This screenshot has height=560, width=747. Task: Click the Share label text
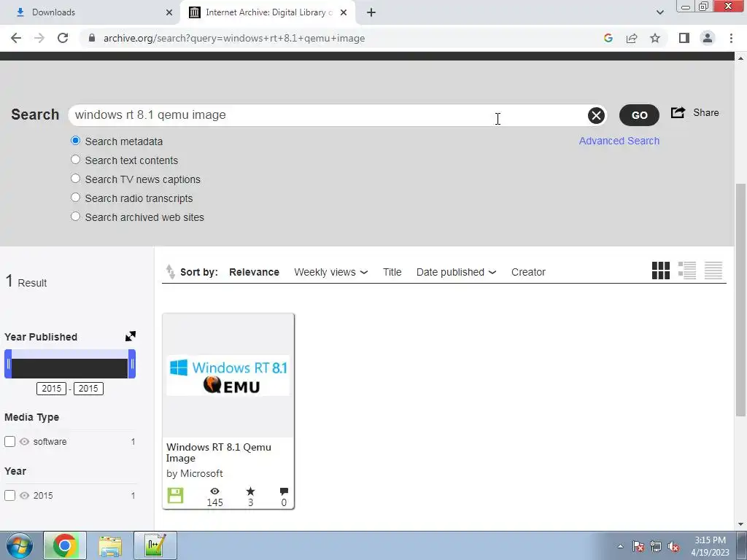coord(706,112)
